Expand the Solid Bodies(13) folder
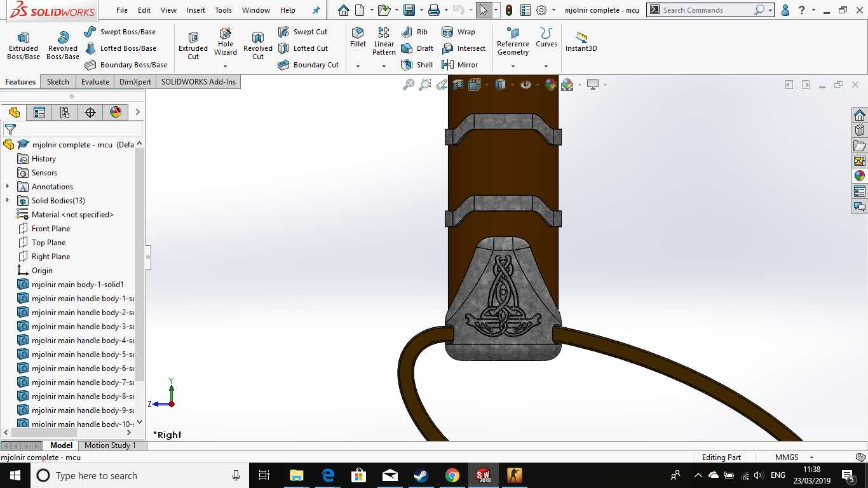Screen dimensions: 868x488 click(x=8, y=201)
